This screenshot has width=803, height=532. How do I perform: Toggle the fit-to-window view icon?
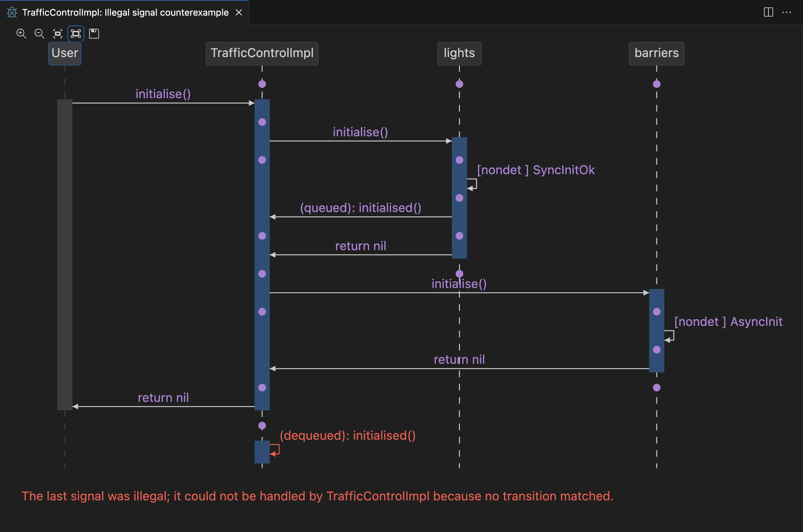(x=76, y=34)
